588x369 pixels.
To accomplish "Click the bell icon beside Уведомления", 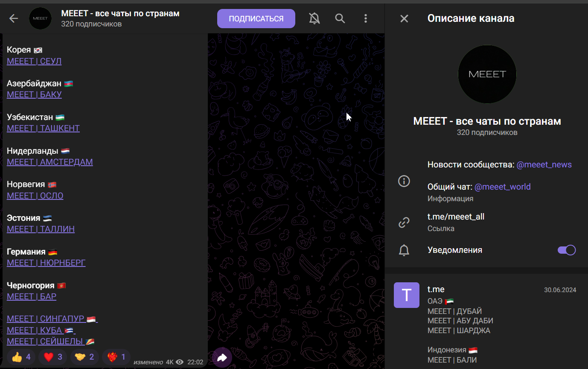I will click(x=404, y=250).
